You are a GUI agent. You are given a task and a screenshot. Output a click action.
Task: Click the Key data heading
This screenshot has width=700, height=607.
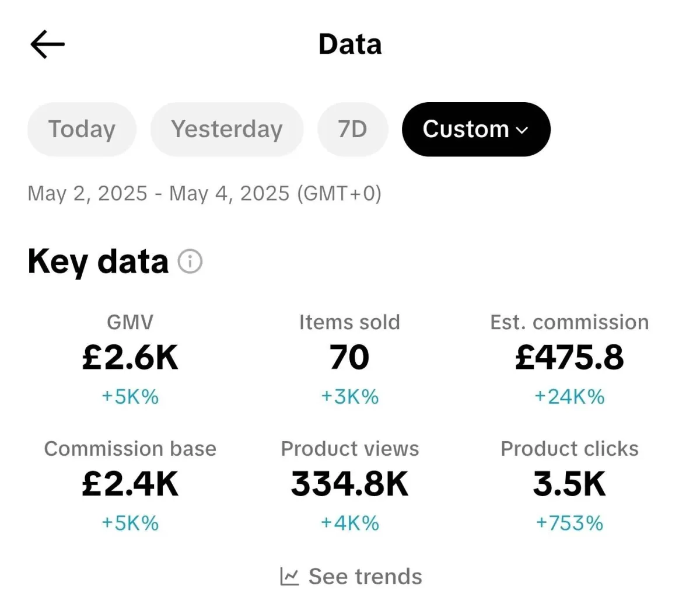point(98,261)
